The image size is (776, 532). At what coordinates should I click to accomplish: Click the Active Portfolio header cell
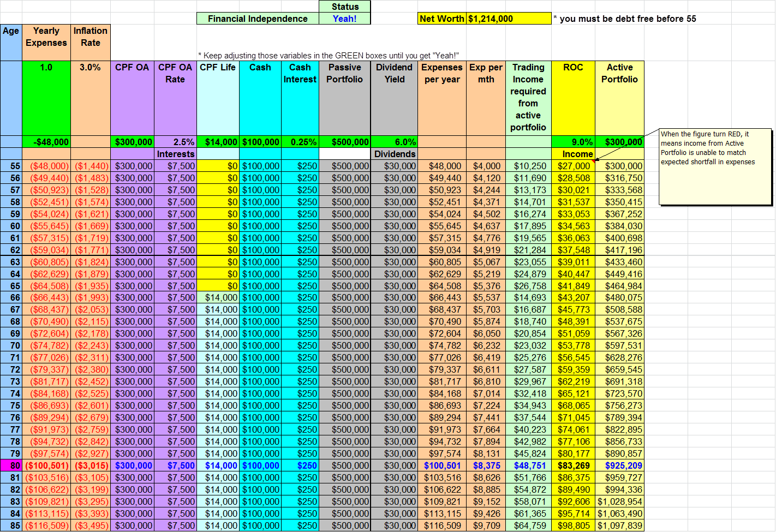620,98
